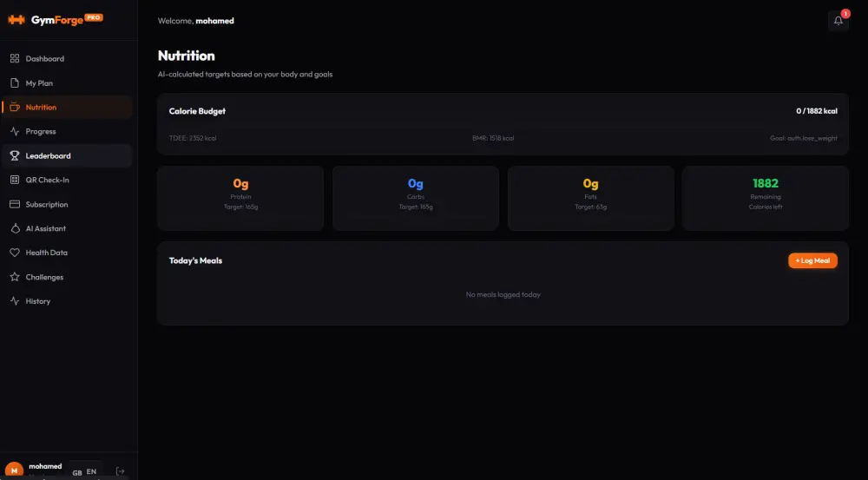Viewport: 868px width, 480px height.
Task: Click the Nutrition page heading
Action: pyautogui.click(x=186, y=56)
